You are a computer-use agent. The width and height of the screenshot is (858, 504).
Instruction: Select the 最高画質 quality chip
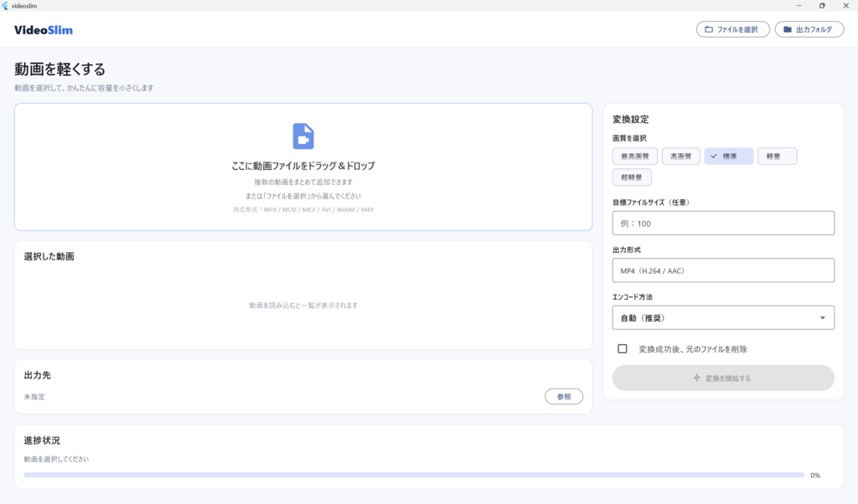tap(635, 157)
